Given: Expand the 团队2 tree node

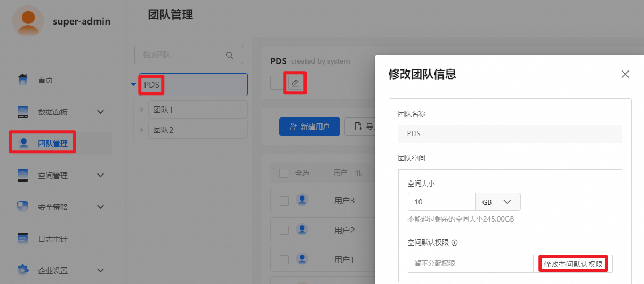Looking at the screenshot, I should [x=142, y=130].
